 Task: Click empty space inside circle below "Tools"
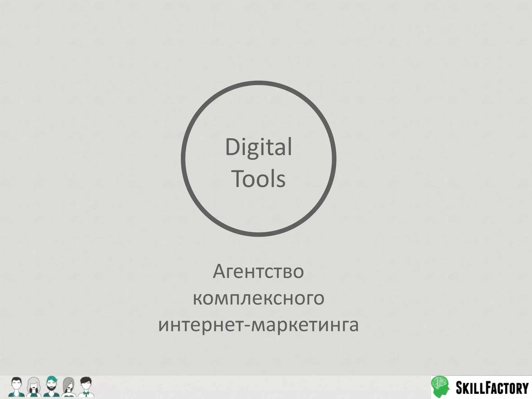pos(259,208)
